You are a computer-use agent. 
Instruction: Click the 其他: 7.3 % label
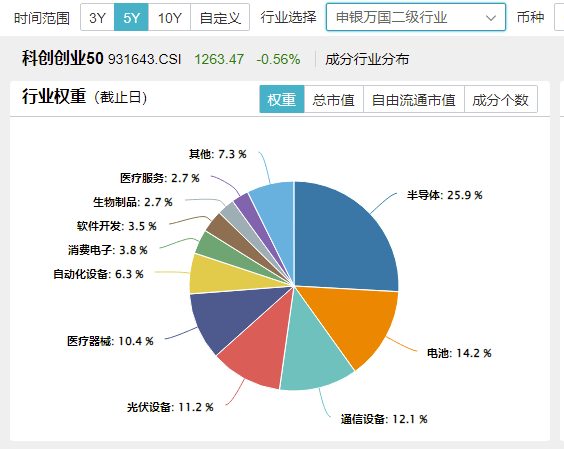click(218, 154)
